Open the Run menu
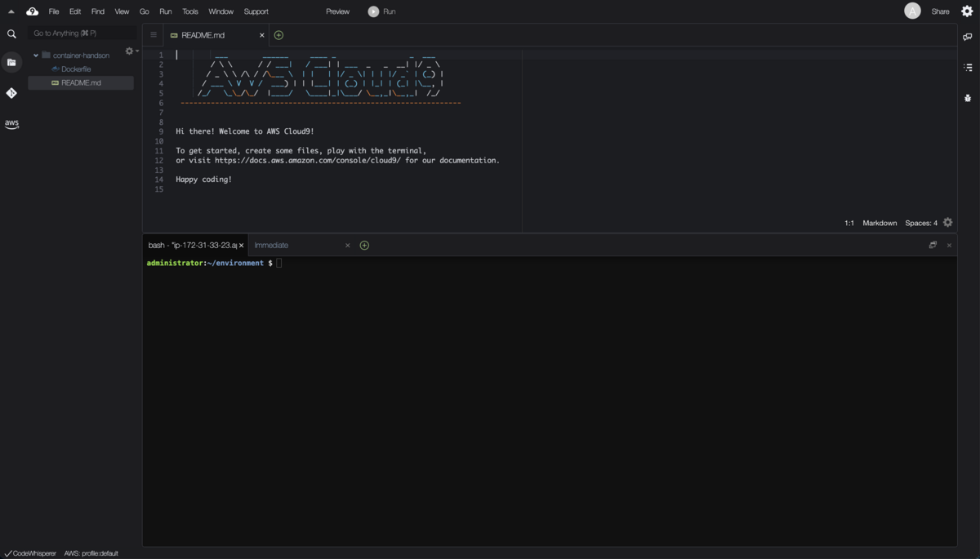Viewport: 980px width, 559px height. pyautogui.click(x=166, y=11)
